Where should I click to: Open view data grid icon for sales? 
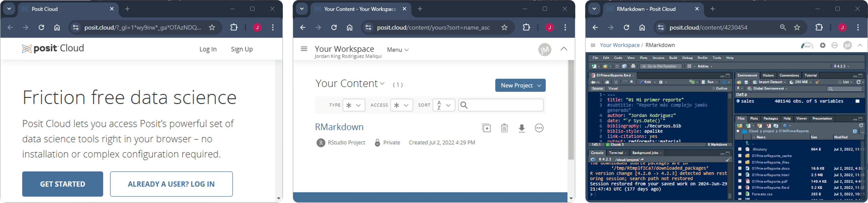coord(857,101)
